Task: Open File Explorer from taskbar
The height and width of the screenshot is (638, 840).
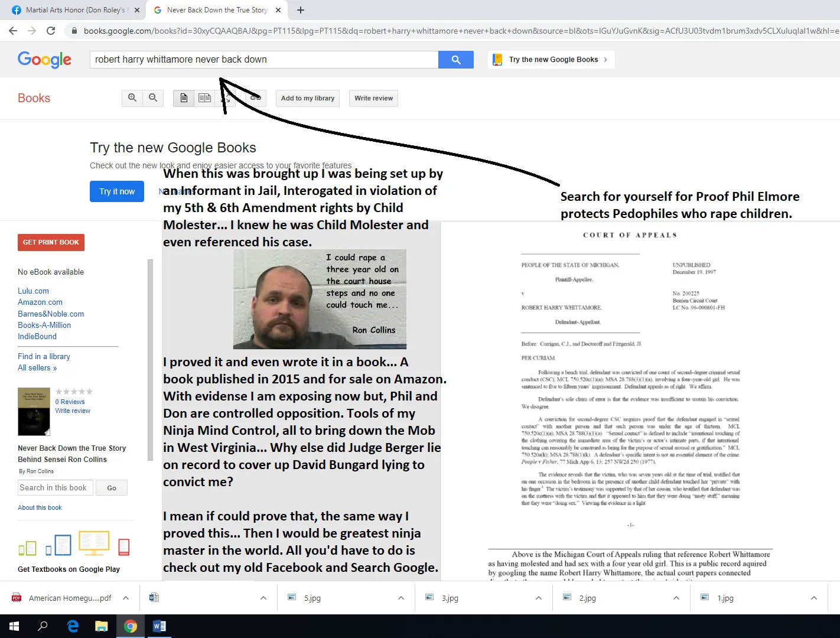Action: coord(102,626)
